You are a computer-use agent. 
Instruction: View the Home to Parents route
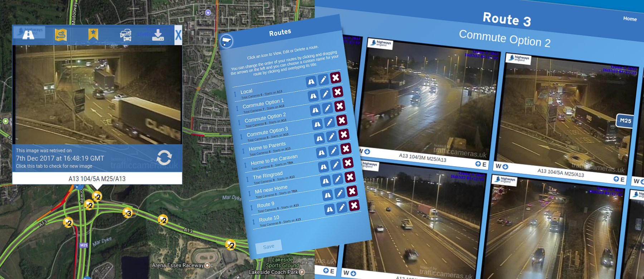319,138
